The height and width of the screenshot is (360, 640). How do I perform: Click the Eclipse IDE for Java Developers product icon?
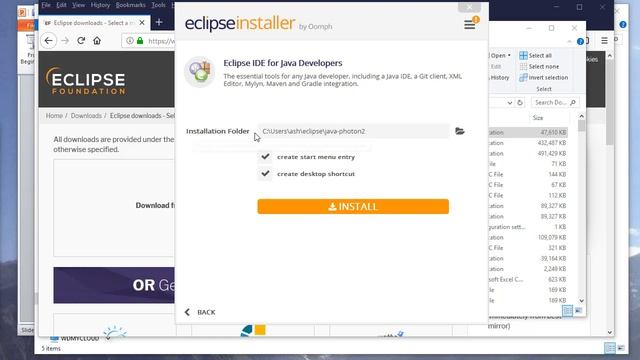(200, 72)
